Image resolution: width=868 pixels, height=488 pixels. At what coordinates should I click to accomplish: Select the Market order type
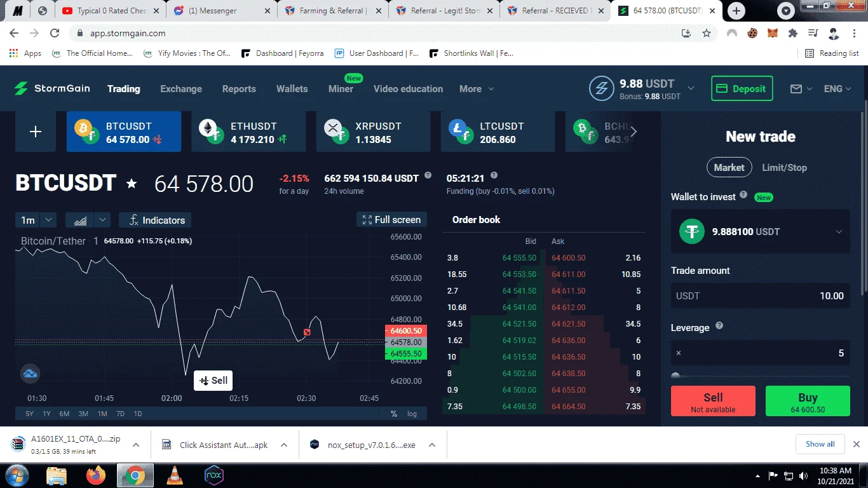[729, 168]
